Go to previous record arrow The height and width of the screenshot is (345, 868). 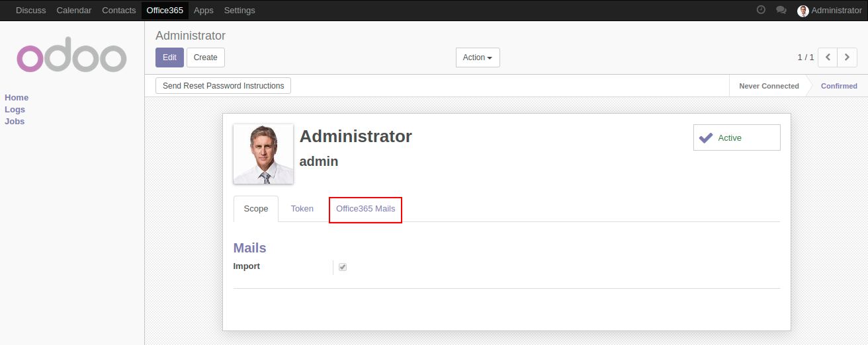click(828, 57)
